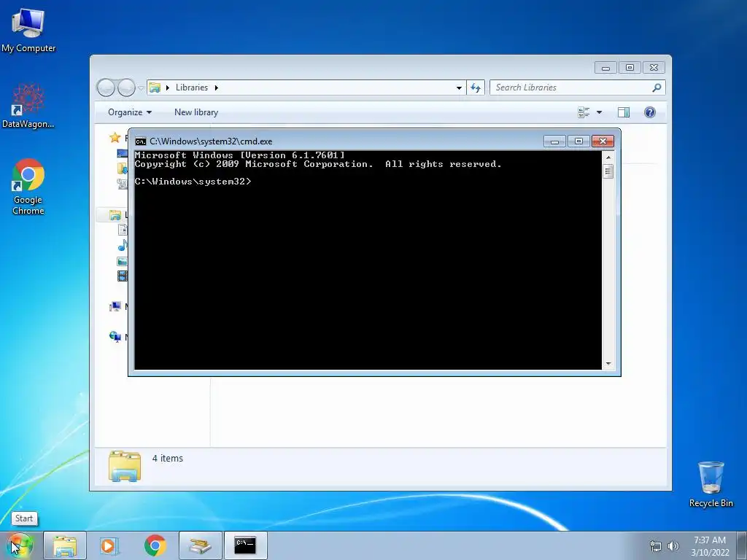
Task: Click the 4 items status text
Action: coord(167,458)
